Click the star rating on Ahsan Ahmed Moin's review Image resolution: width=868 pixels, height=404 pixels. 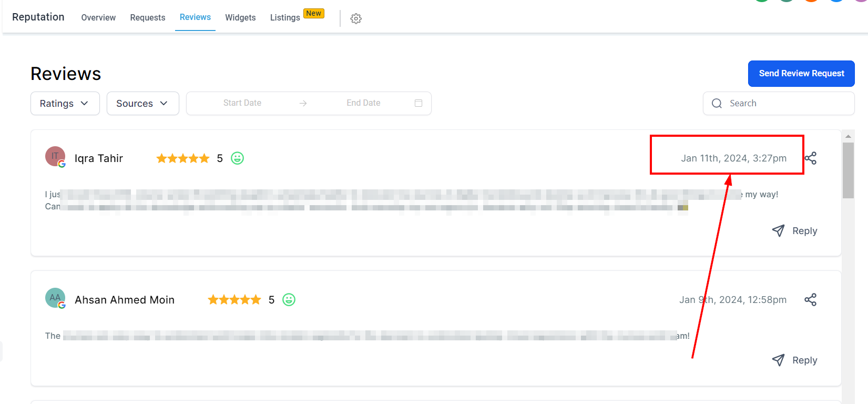coord(234,300)
